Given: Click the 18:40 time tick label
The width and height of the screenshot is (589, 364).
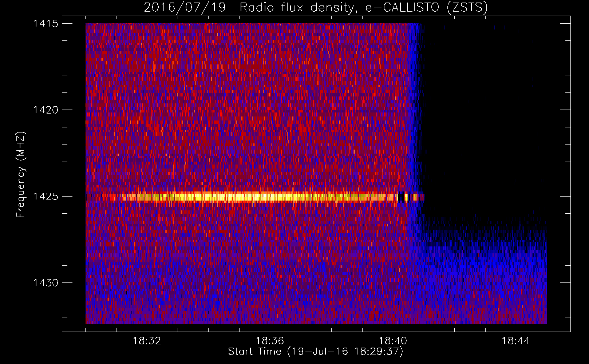Looking at the screenshot, I should click(x=393, y=341).
